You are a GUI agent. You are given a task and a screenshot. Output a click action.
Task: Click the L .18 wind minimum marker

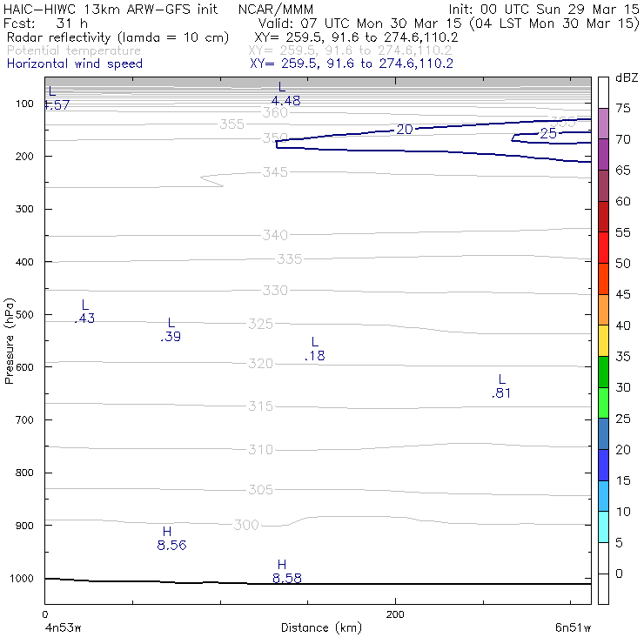click(315, 349)
